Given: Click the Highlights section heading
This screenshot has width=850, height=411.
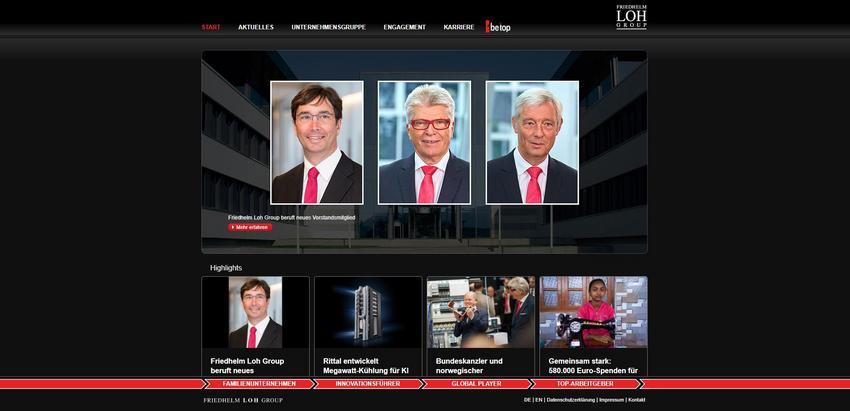Looking at the screenshot, I should (x=226, y=268).
